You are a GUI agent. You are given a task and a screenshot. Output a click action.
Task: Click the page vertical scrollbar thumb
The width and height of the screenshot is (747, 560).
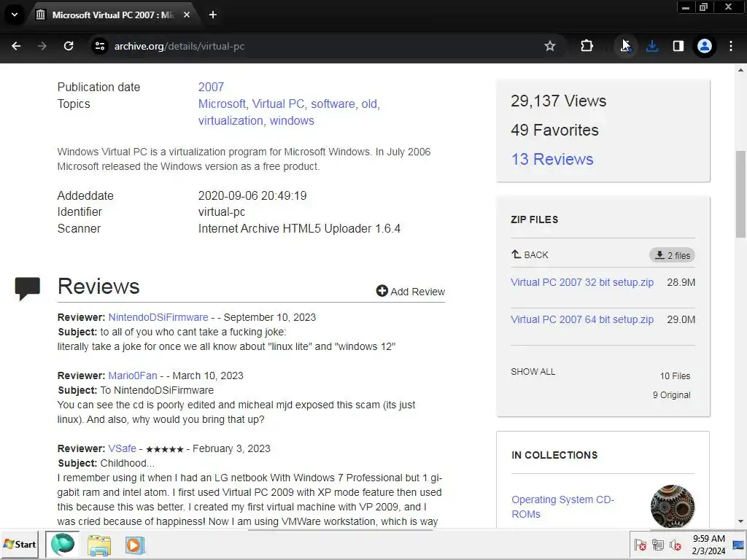(741, 194)
